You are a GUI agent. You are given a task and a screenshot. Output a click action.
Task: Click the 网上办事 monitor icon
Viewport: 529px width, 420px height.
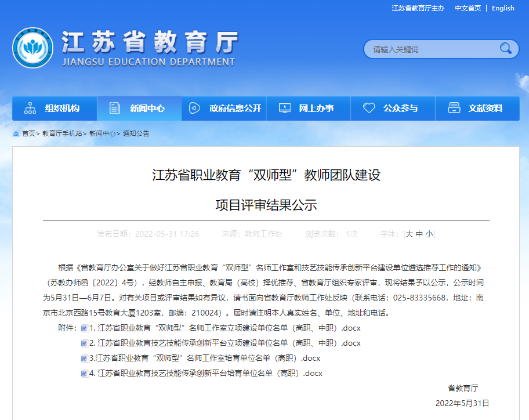click(285, 108)
